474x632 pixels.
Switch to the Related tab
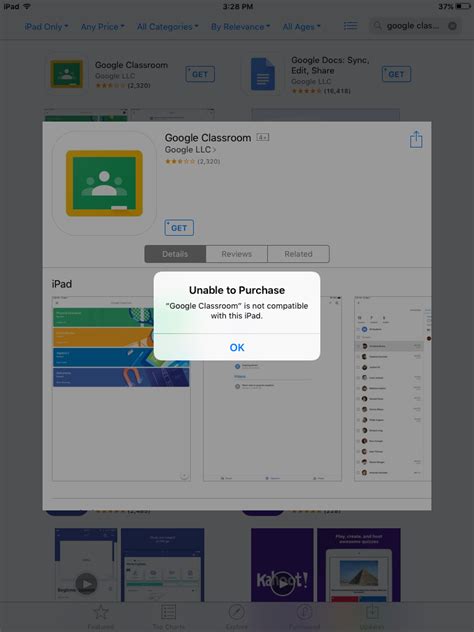[298, 254]
